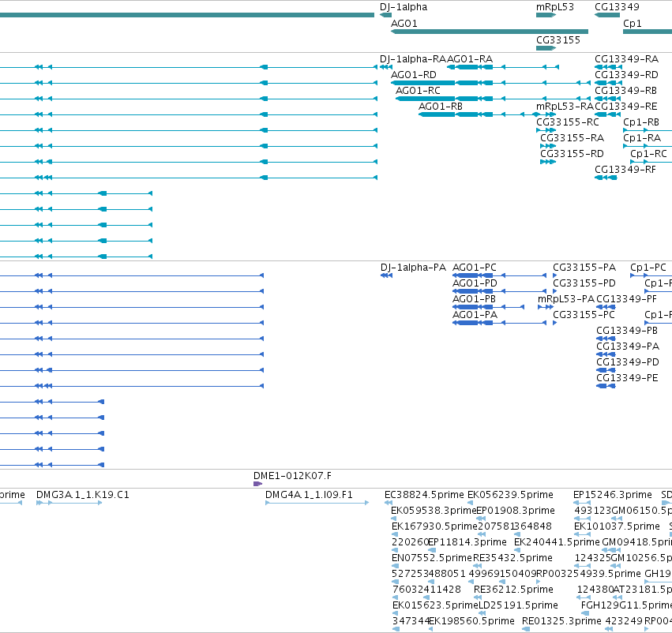The image size is (672, 633).
Task: Select the EN07552.5prime EST label
Action: [x=432, y=558]
